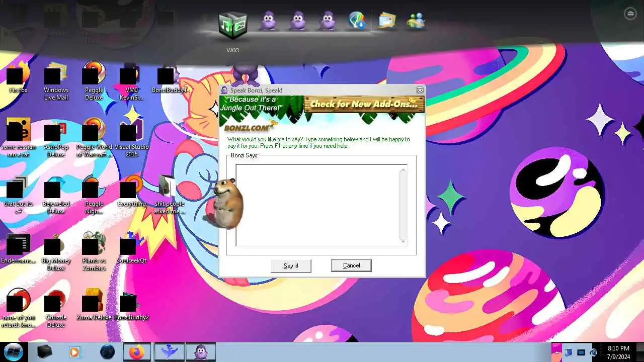The width and height of the screenshot is (644, 362).
Task: Open the Messenger people icon in the dock
Action: click(416, 22)
